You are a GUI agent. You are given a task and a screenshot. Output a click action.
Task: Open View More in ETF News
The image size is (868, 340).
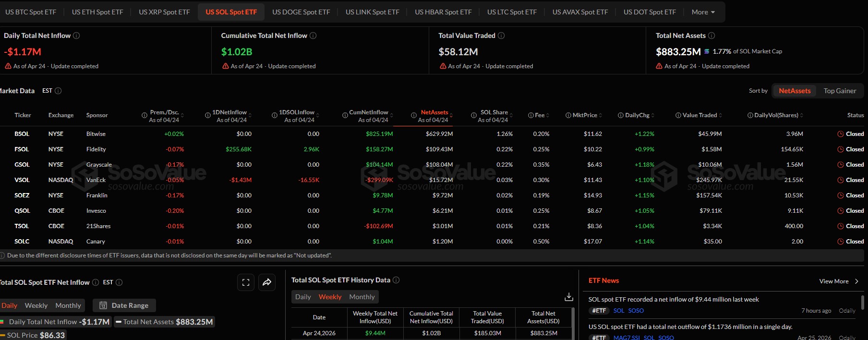click(838, 281)
